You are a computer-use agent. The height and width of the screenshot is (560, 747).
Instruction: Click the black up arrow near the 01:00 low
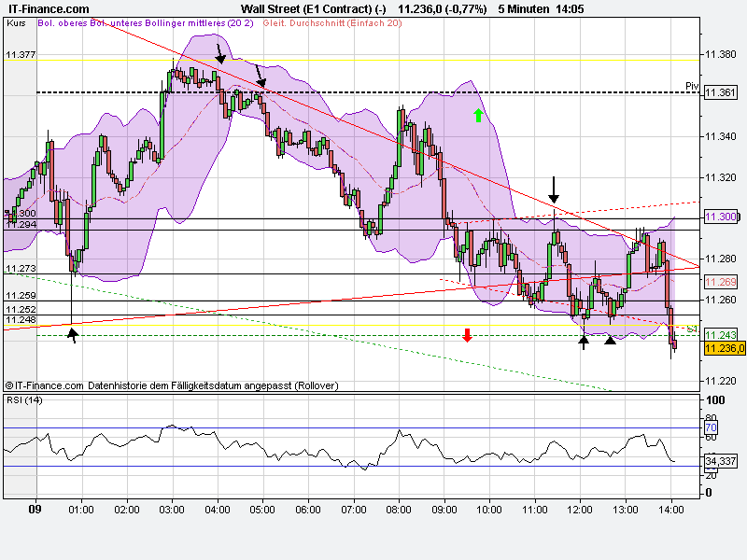[x=72, y=333]
